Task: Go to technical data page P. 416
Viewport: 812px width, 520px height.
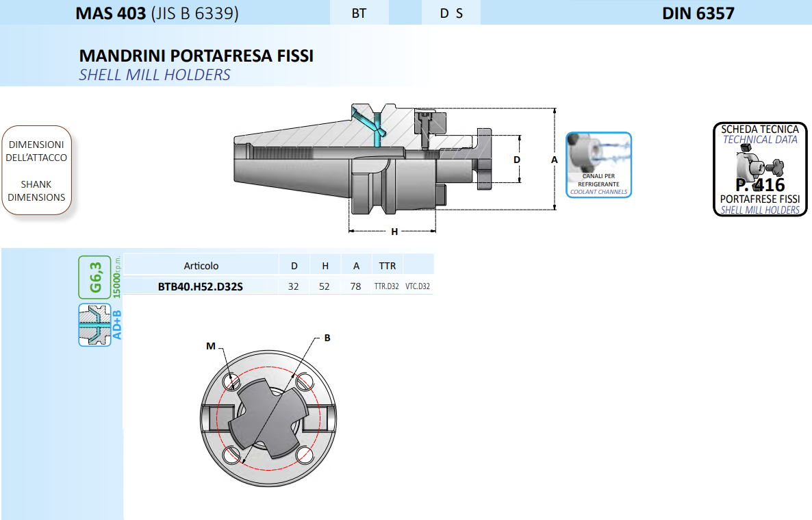Action: pos(760,185)
